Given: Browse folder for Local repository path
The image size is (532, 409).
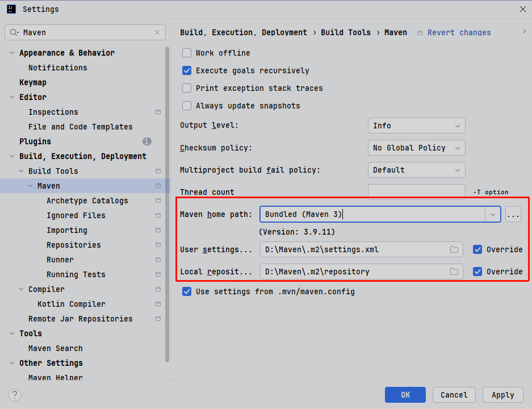Looking at the screenshot, I should coord(454,272).
